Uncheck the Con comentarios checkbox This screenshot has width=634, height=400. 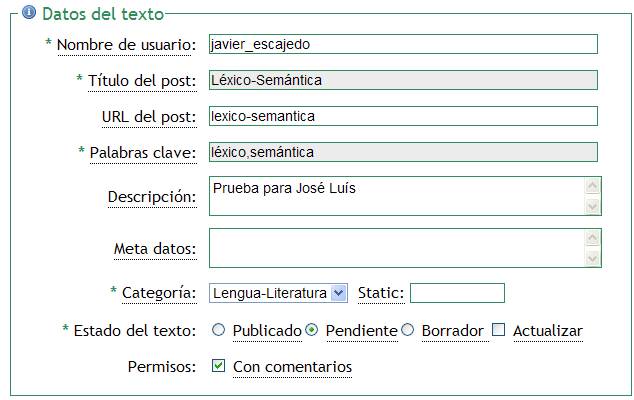coord(218,366)
